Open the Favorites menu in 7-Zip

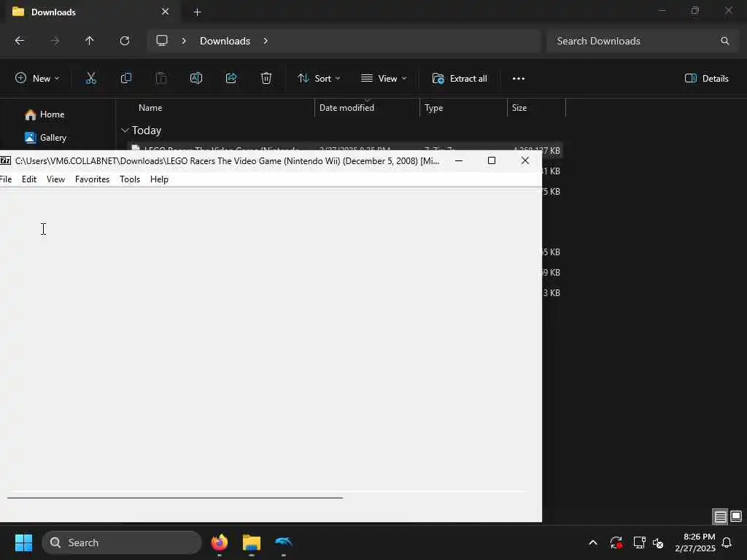coord(92,179)
